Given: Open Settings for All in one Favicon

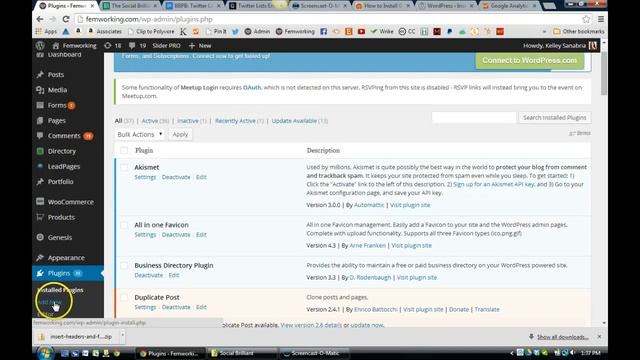Looking at the screenshot, I should click(145, 235).
